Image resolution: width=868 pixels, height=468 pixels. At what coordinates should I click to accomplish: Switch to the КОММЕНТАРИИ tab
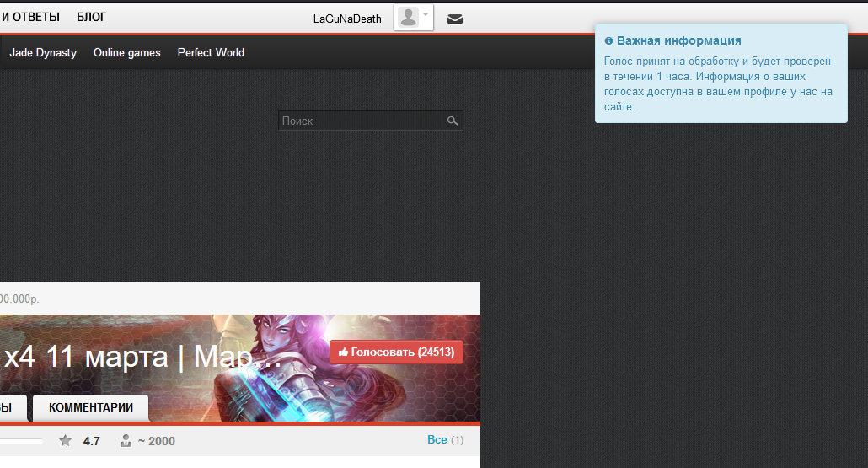pos(91,407)
